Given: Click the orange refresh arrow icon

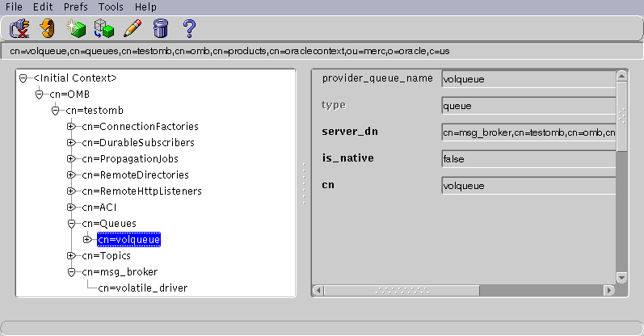Looking at the screenshot, I should (47, 30).
